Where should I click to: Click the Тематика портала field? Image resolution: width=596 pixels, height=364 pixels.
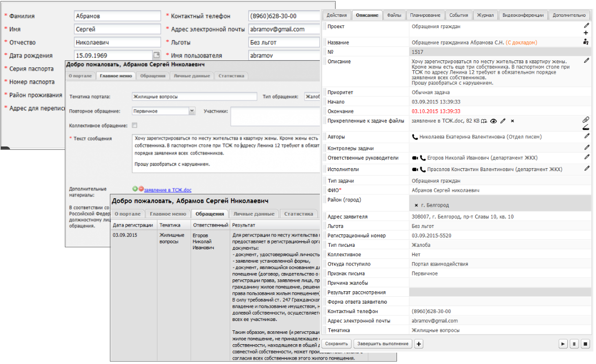[x=195, y=96]
